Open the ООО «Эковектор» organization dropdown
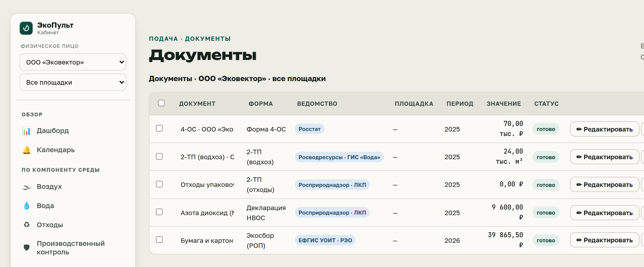Screen dimensions: 644x267 [x=73, y=62]
